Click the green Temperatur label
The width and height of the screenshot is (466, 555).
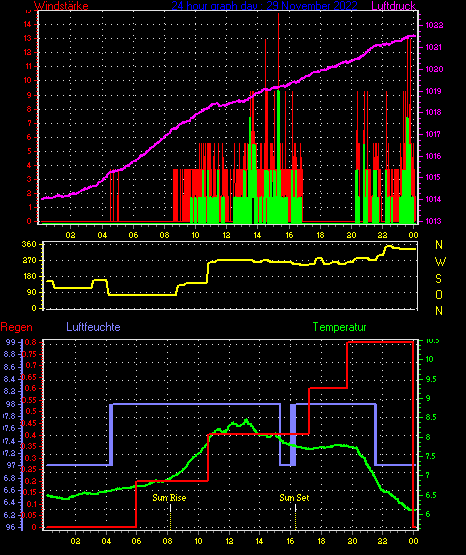339,327
